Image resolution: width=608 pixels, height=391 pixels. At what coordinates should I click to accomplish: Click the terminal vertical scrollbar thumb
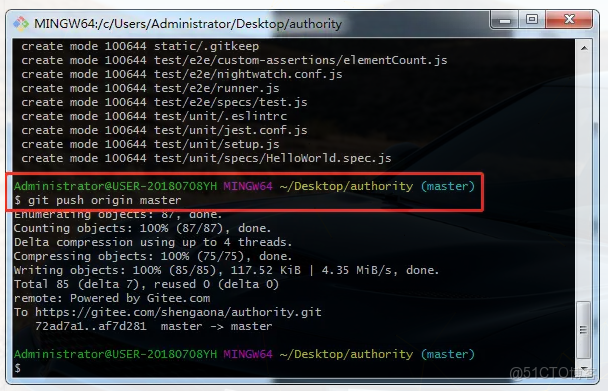(x=584, y=330)
